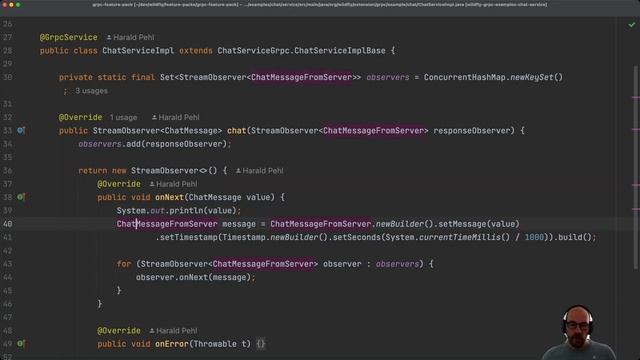Click the @Override annotation above the chat method
This screenshot has height=360, width=640.
(80, 117)
